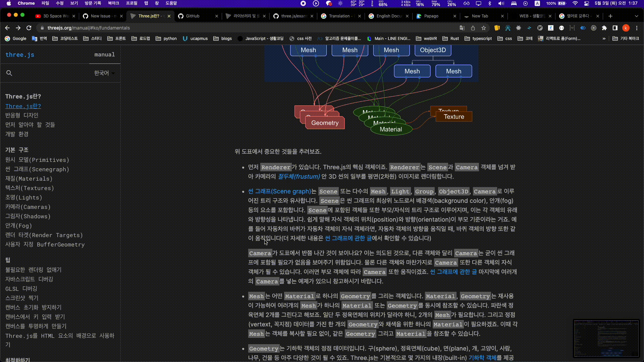Follow the 기하학 객체 link in the article
The height and width of the screenshot is (362, 644).
point(482,358)
